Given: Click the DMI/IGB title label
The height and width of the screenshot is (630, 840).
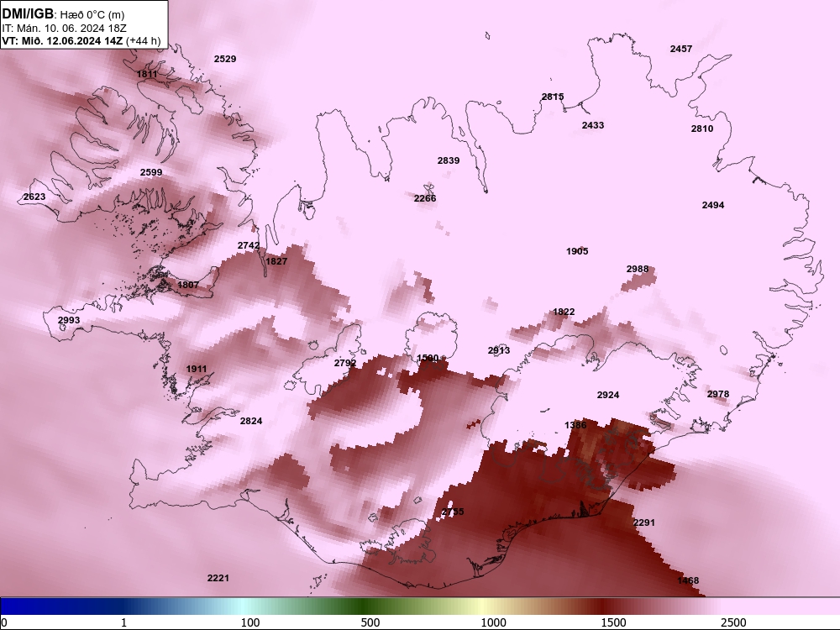Looking at the screenshot, I should tap(28, 13).
